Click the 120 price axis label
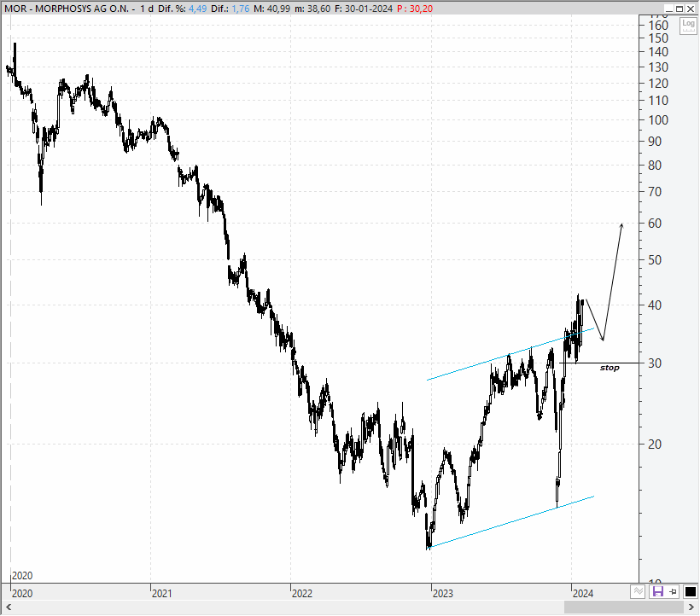700x616 pixels. (658, 84)
